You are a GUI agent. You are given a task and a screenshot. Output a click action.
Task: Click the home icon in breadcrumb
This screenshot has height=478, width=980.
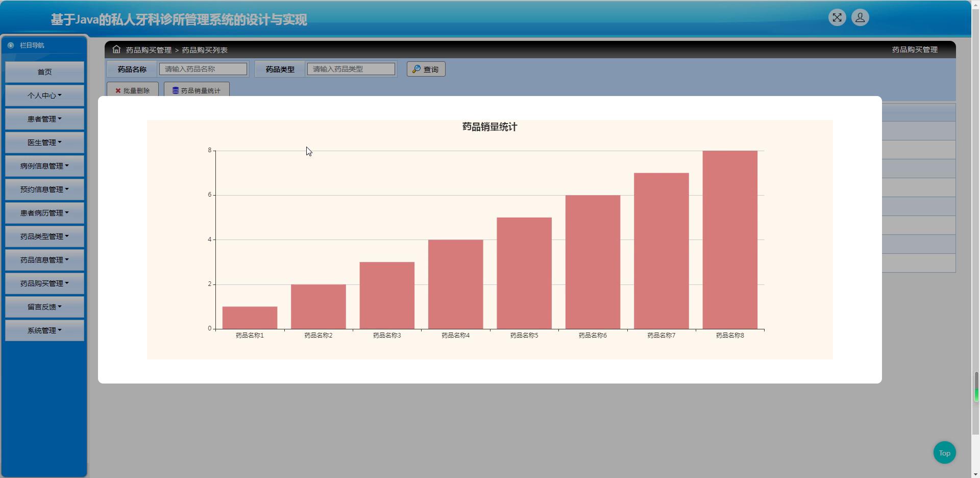coord(116,50)
